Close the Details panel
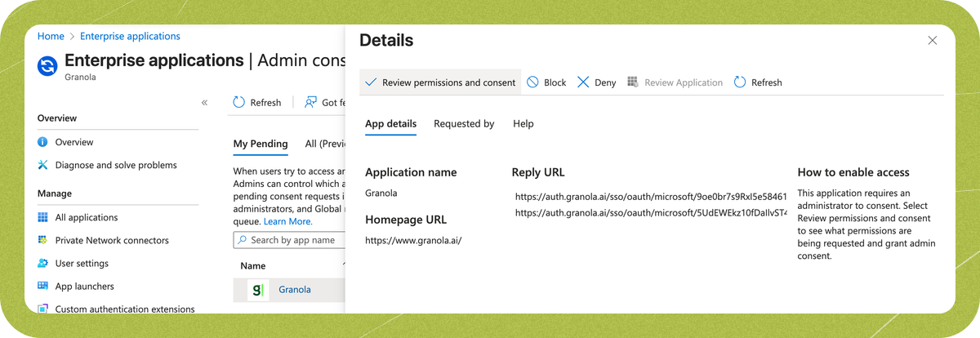This screenshot has width=980, height=338. pos(933,40)
